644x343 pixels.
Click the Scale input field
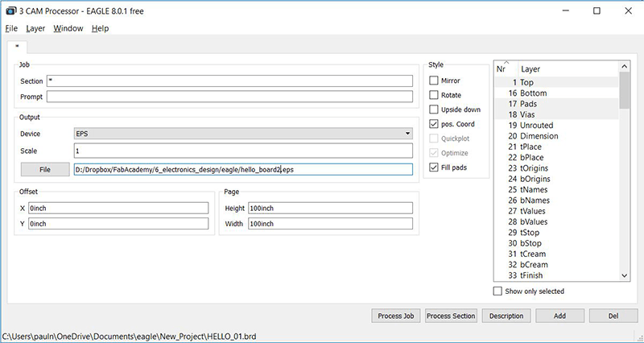coord(243,151)
